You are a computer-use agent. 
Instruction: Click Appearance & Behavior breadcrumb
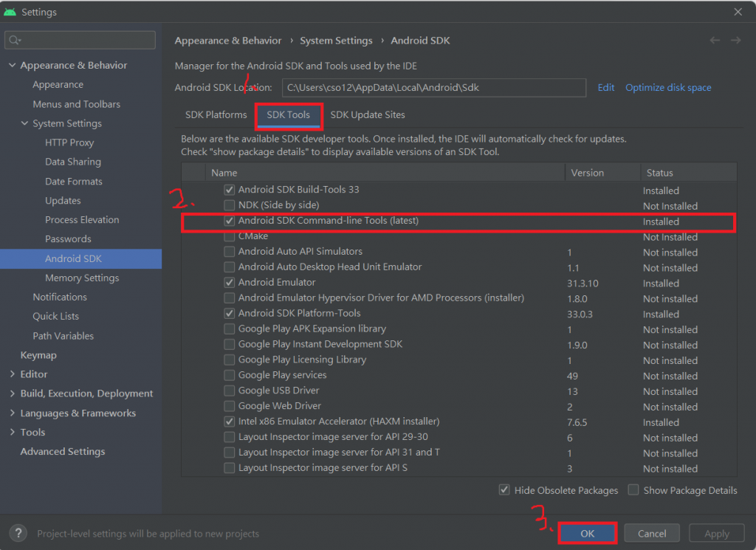(x=228, y=41)
